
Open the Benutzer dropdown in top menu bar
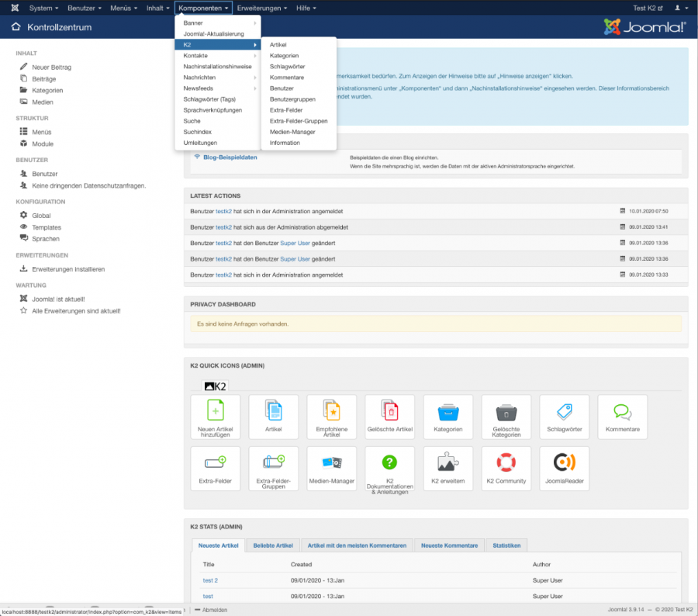click(84, 8)
